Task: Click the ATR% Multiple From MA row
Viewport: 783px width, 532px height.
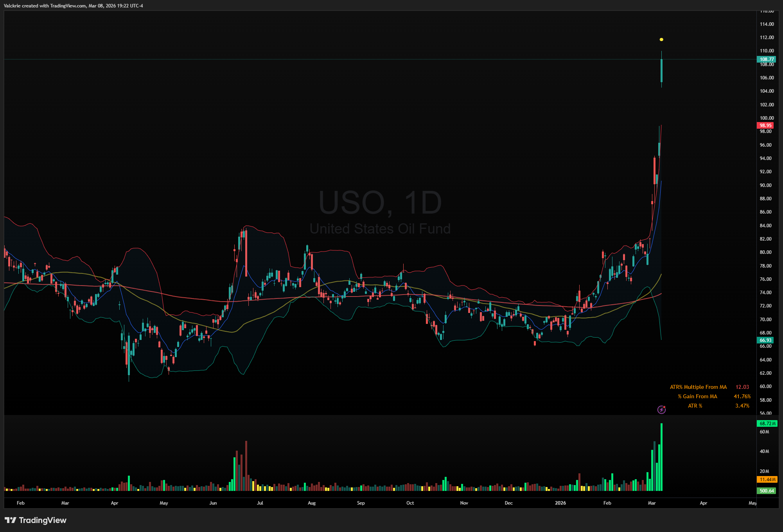Action: [698, 387]
